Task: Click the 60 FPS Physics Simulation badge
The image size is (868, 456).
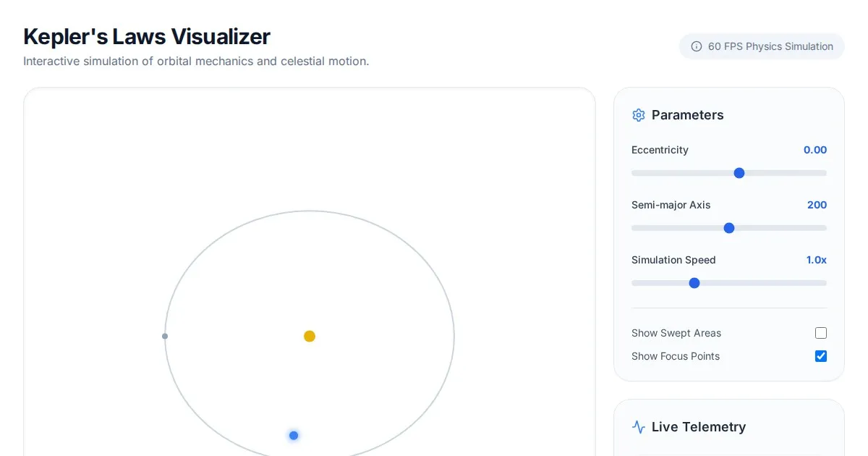Action: (x=762, y=46)
